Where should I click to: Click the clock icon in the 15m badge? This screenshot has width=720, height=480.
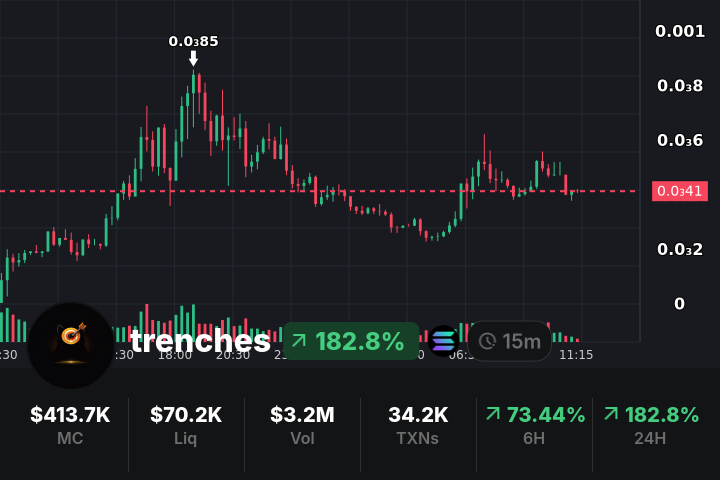point(487,342)
